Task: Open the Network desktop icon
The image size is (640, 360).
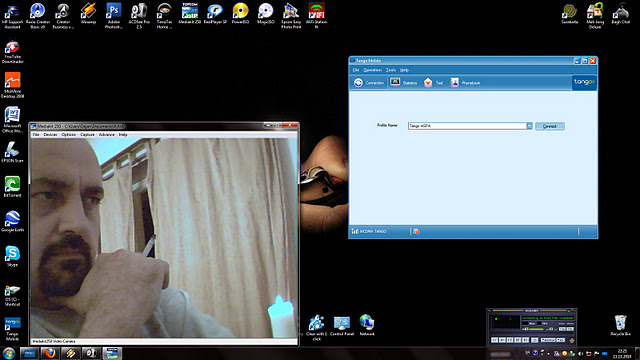Action: pyautogui.click(x=367, y=324)
